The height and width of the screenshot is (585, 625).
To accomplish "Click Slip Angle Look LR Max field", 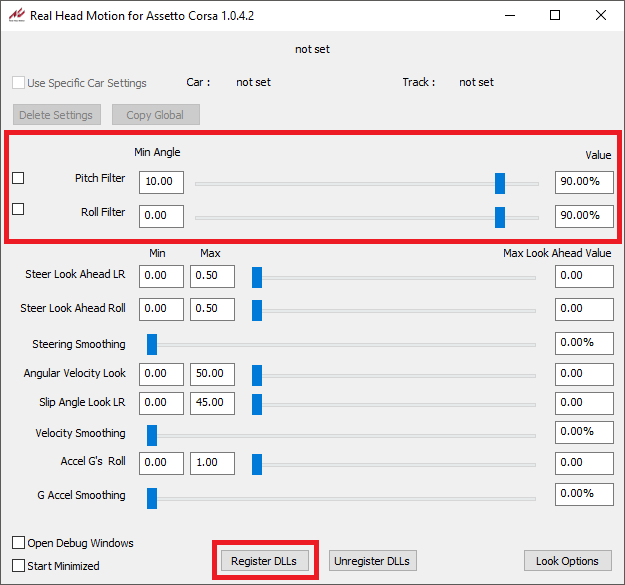I will tap(211, 403).
